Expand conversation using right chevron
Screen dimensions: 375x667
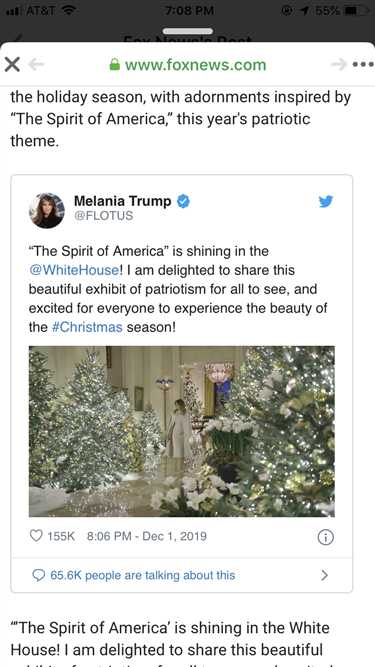324,576
